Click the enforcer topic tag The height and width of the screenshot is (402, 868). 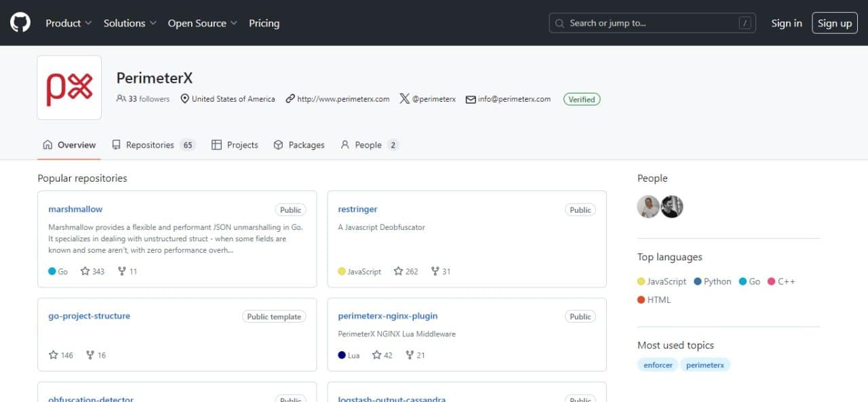click(658, 365)
